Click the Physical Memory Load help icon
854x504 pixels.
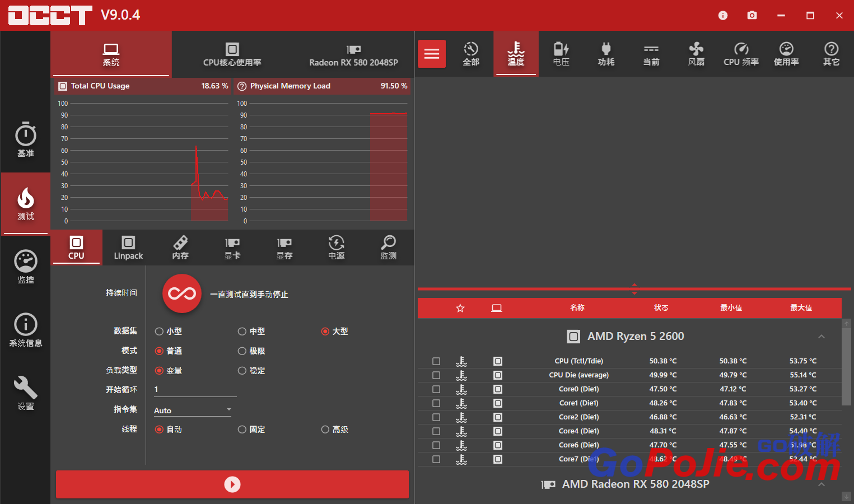[x=242, y=86]
